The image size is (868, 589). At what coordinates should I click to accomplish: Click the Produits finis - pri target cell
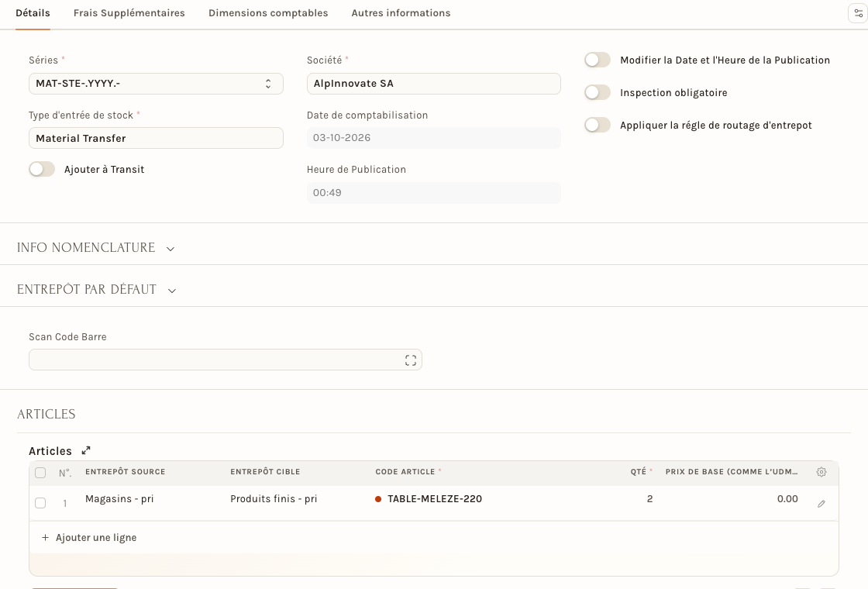[297, 503]
